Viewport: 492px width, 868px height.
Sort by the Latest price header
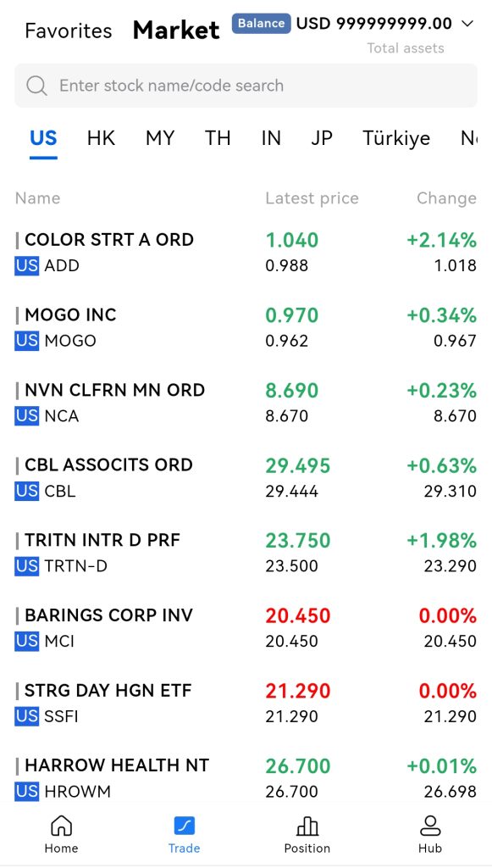312,198
